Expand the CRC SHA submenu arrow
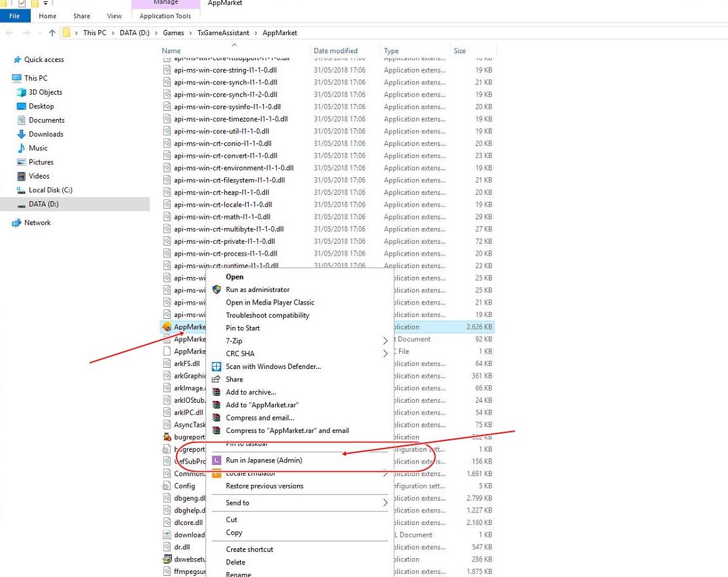Screen dimensions: 728x577 (x=385, y=354)
